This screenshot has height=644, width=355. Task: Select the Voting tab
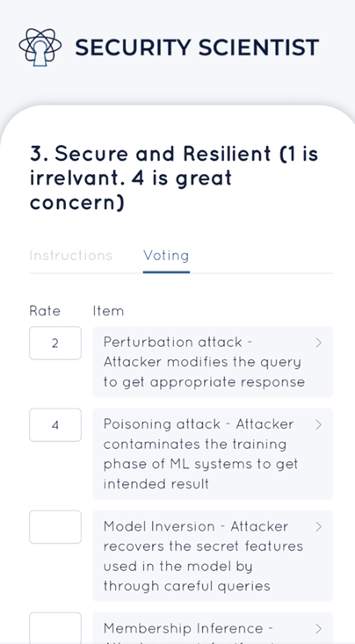(166, 256)
